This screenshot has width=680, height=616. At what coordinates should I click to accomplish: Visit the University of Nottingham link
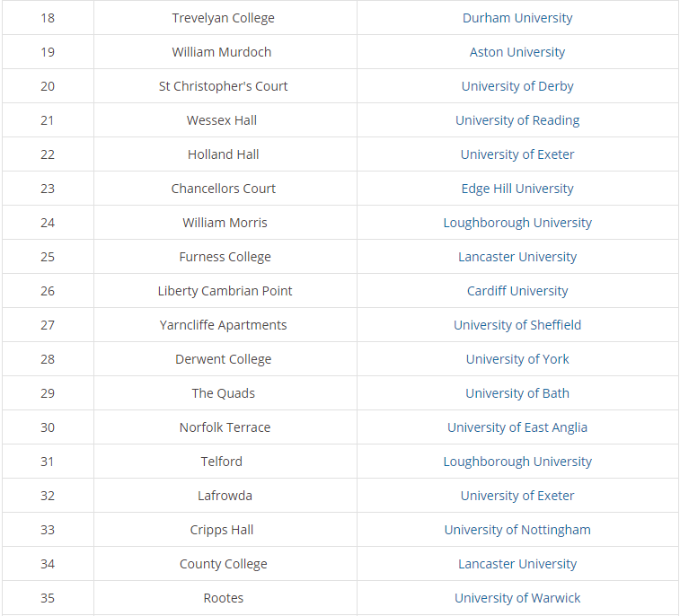(x=517, y=530)
